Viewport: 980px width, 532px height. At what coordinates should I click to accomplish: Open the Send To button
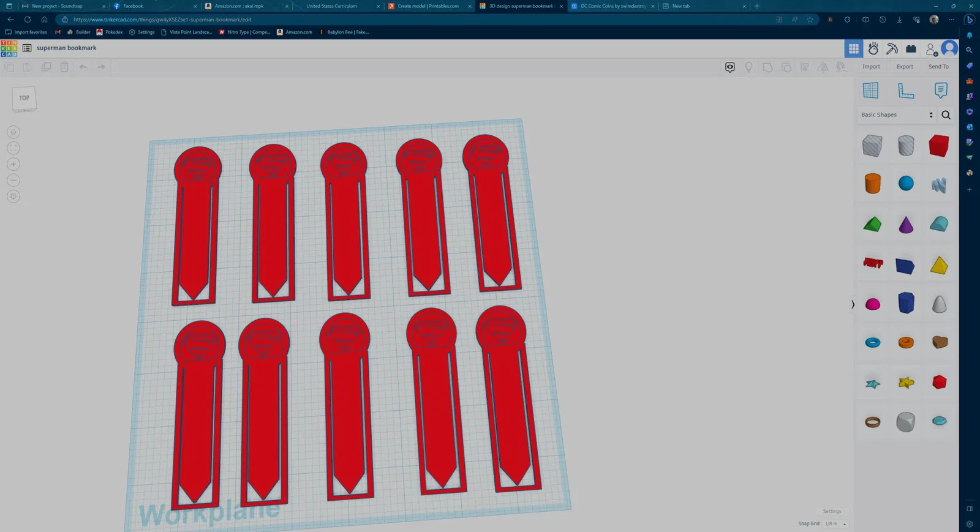point(938,67)
